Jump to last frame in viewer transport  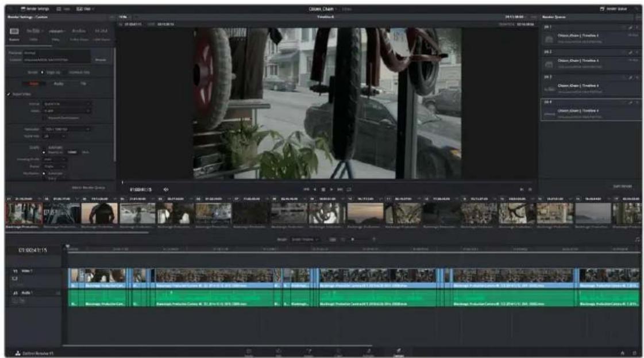[x=340, y=190]
